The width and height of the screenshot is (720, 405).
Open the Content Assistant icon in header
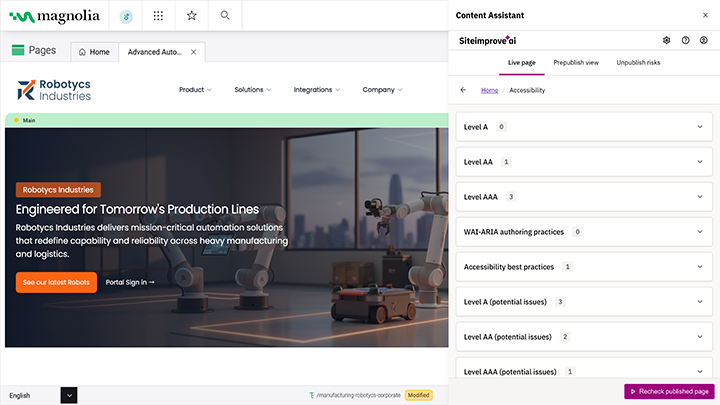point(126,17)
